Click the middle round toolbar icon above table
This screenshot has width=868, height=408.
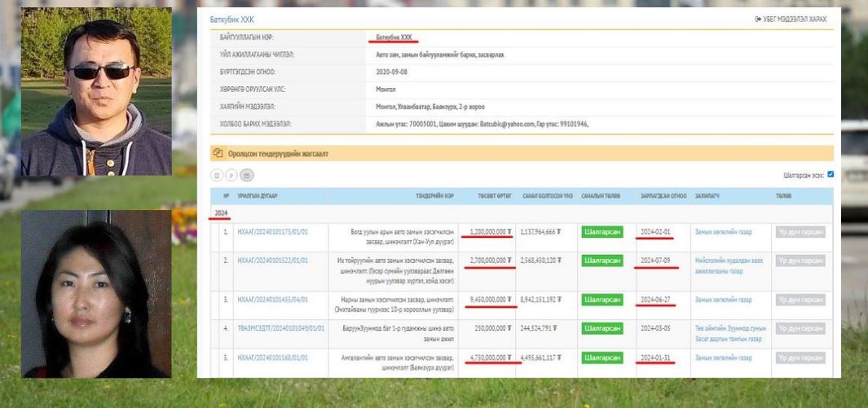click(x=231, y=174)
